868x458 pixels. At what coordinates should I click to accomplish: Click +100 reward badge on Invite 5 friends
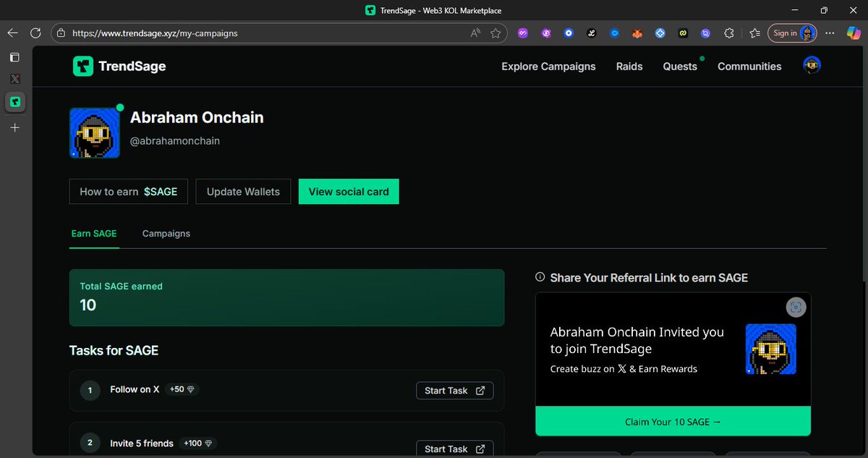pyautogui.click(x=198, y=443)
